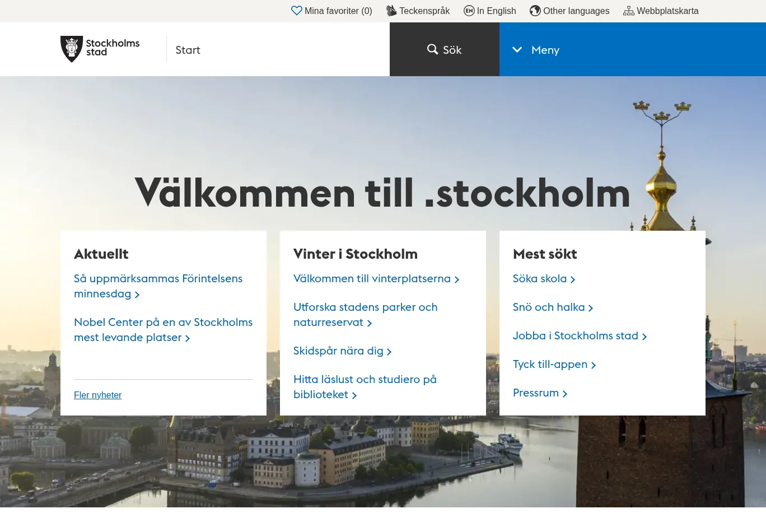The height and width of the screenshot is (532, 766).
Task: Open the Tyck till-appen link
Action: 550,364
